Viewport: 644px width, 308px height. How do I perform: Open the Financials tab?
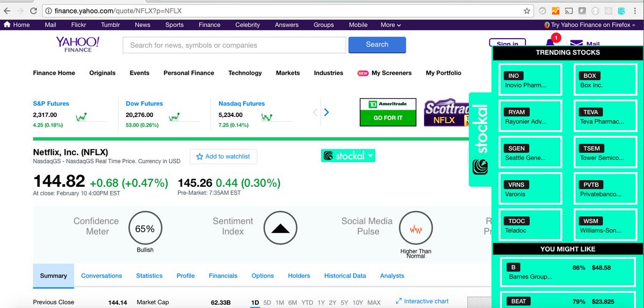coord(223,276)
